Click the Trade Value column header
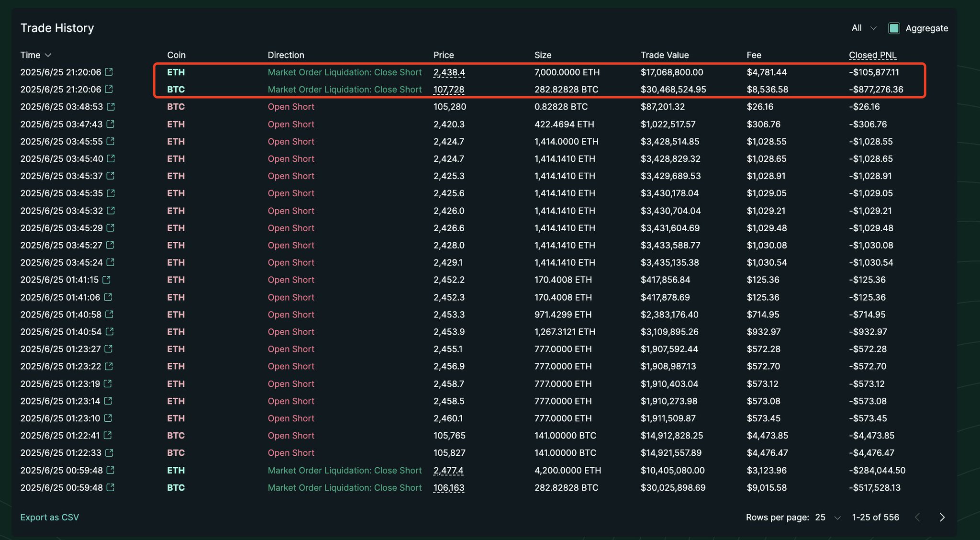The image size is (980, 540). pos(665,55)
